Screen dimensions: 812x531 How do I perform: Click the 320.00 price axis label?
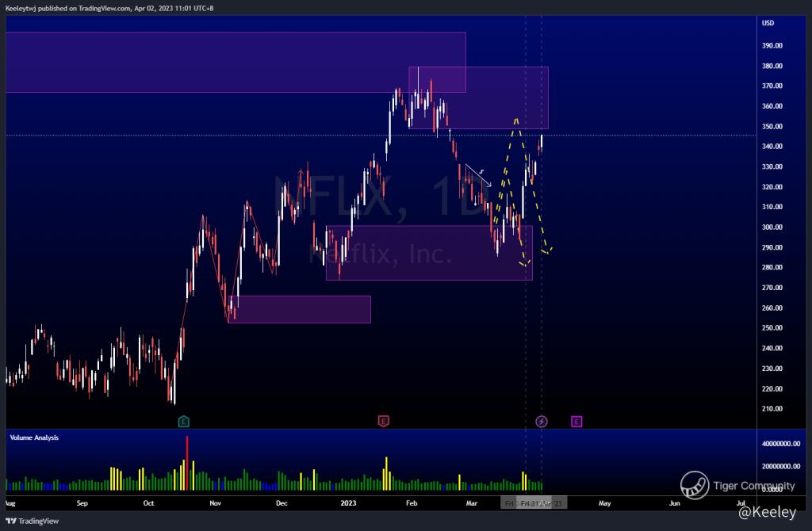click(x=772, y=187)
